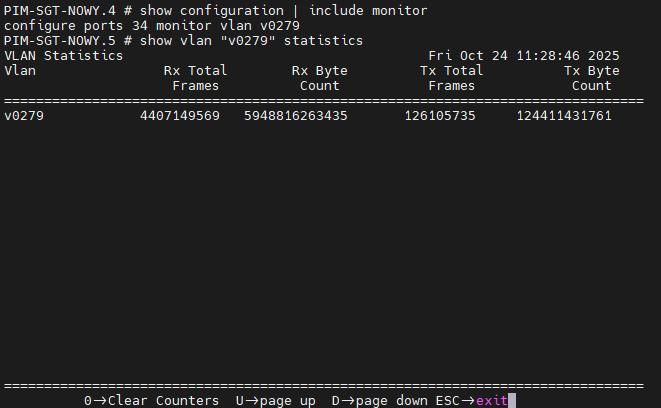Click the 'Rx Total Frames' column header

195,78
